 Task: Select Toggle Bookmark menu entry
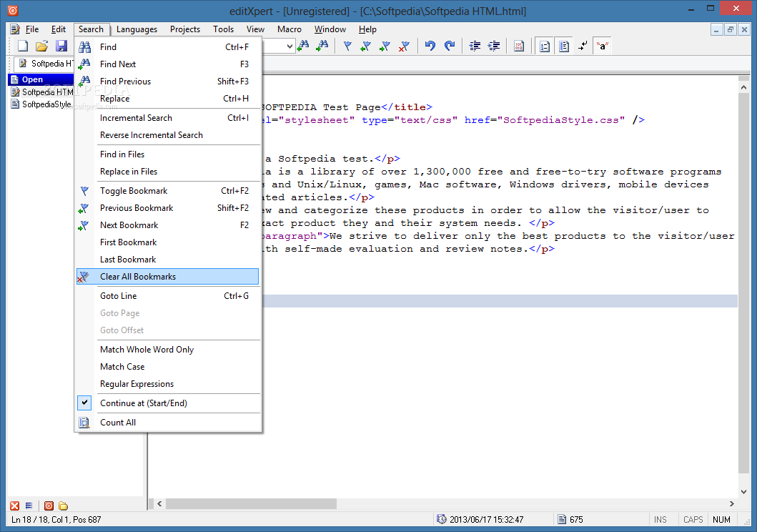click(169, 191)
